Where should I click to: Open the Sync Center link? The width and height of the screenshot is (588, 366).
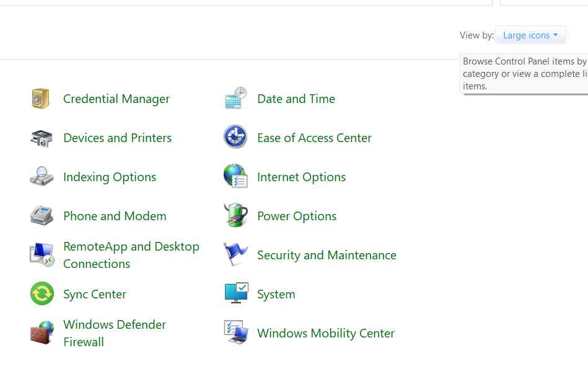pos(95,294)
